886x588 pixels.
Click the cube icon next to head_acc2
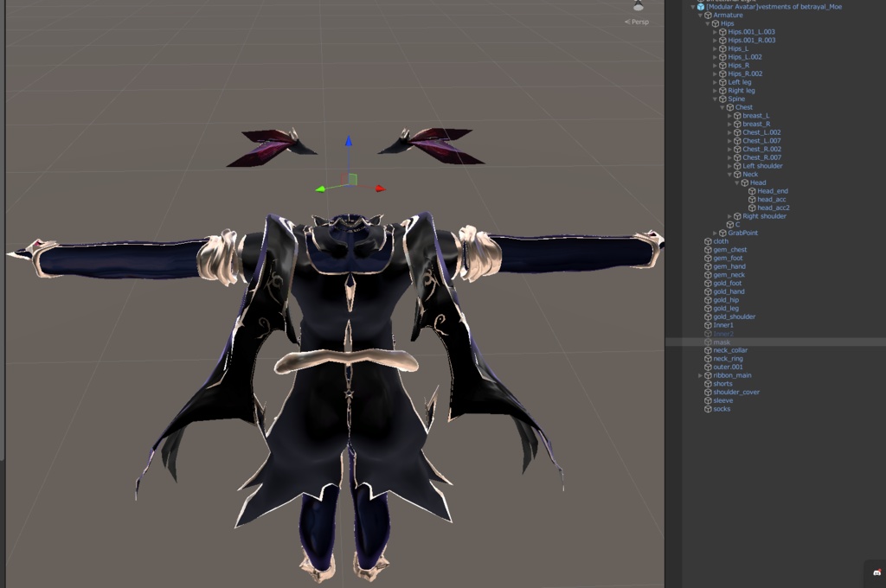752,208
